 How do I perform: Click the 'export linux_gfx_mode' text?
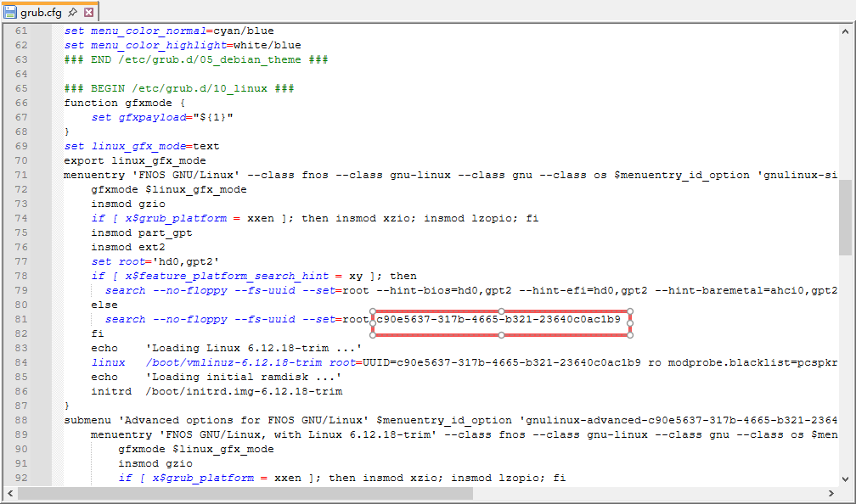tap(135, 160)
